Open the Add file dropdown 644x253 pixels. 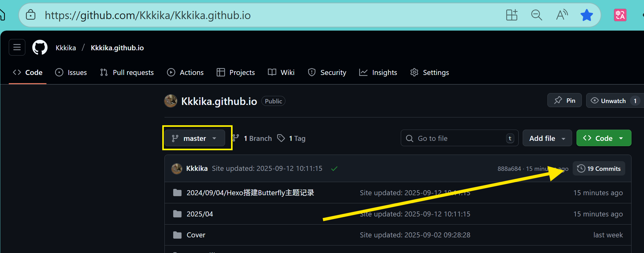[x=547, y=138]
